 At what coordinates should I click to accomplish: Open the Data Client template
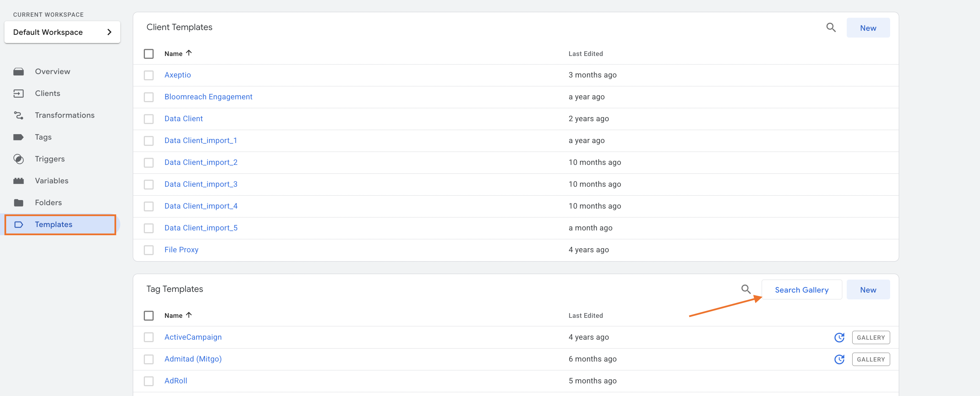tap(183, 118)
